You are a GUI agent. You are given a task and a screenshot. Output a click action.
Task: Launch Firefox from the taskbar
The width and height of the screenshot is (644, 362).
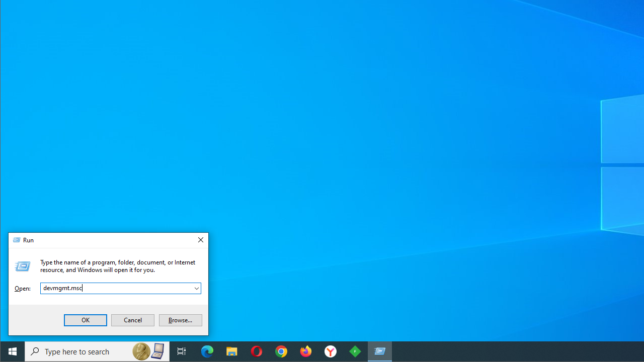(x=306, y=351)
